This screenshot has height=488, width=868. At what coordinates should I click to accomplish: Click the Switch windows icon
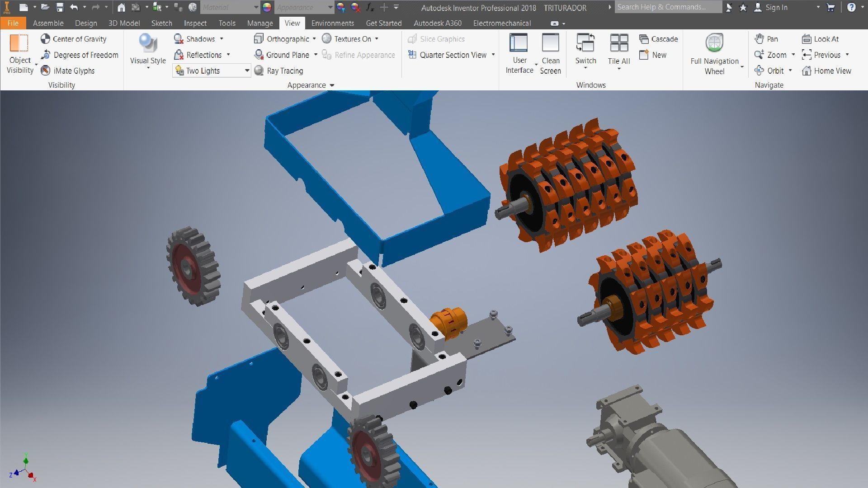(585, 43)
